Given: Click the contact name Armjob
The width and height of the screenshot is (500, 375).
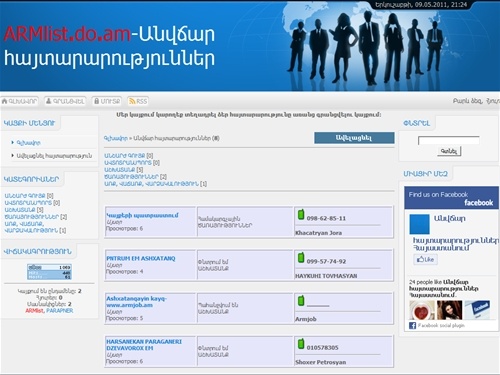Looking at the screenshot, I should click(306, 319).
